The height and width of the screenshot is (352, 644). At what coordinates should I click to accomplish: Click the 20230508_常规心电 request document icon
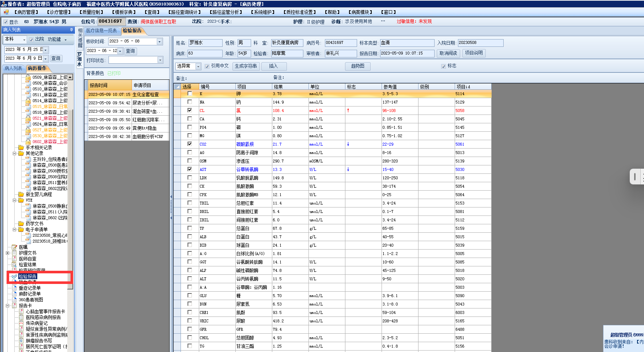28,235
